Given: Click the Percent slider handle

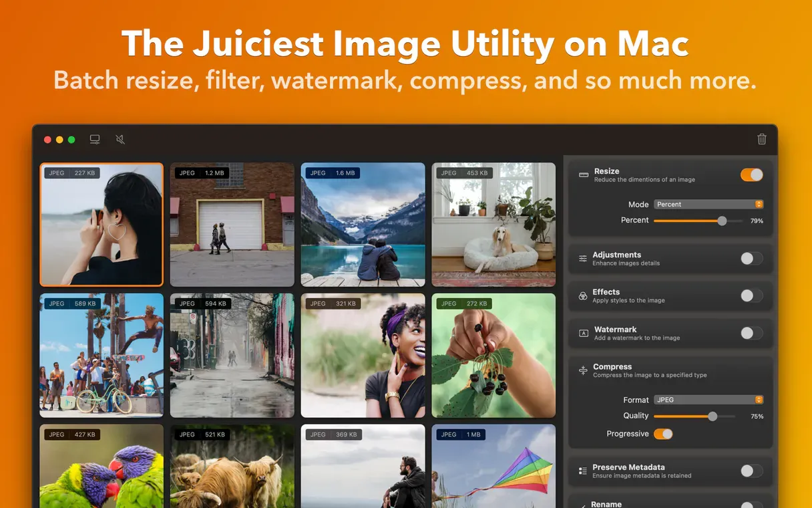Looking at the screenshot, I should pos(722,221).
